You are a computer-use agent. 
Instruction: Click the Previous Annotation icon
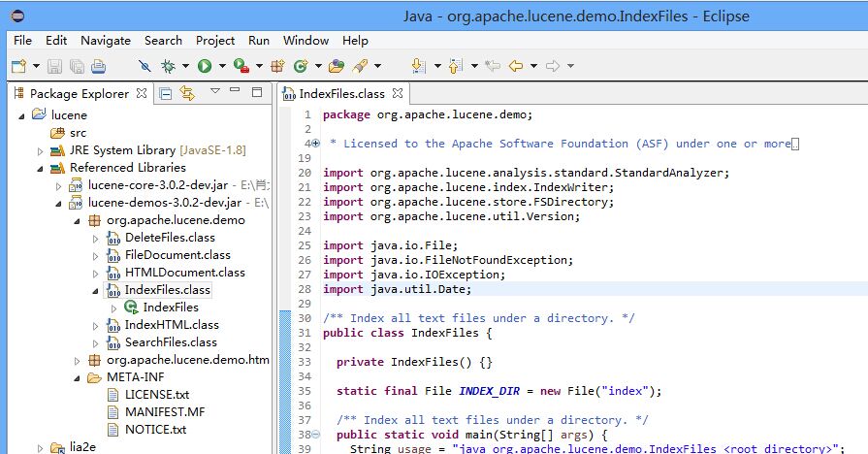456,66
